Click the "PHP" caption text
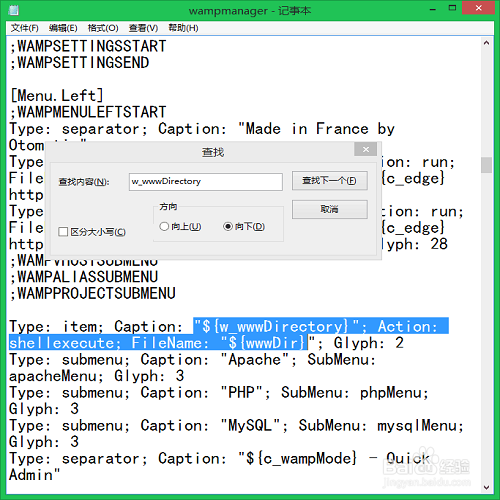This screenshot has height=500, width=500. click(241, 392)
